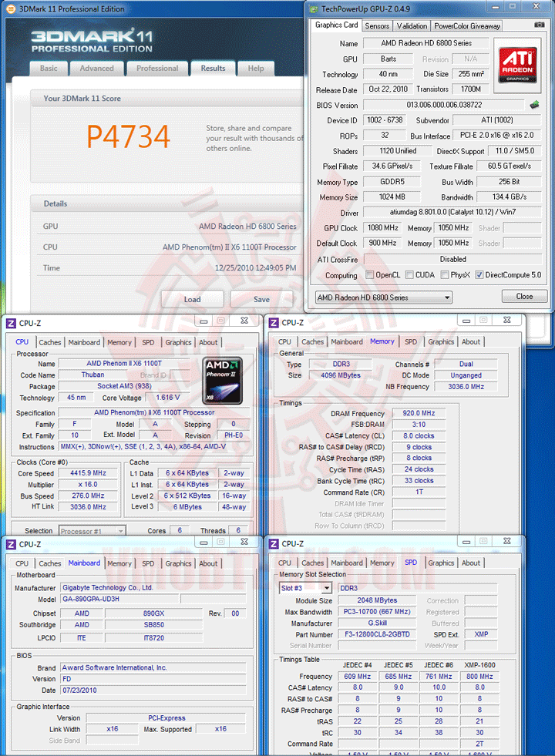
Task: Open About tab in the CPU-Z CPU window
Action: point(208,342)
